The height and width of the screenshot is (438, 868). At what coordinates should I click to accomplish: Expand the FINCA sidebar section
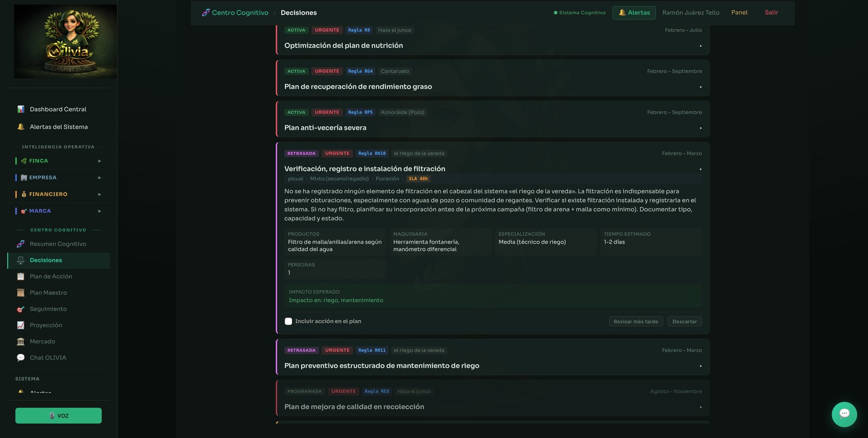point(59,161)
